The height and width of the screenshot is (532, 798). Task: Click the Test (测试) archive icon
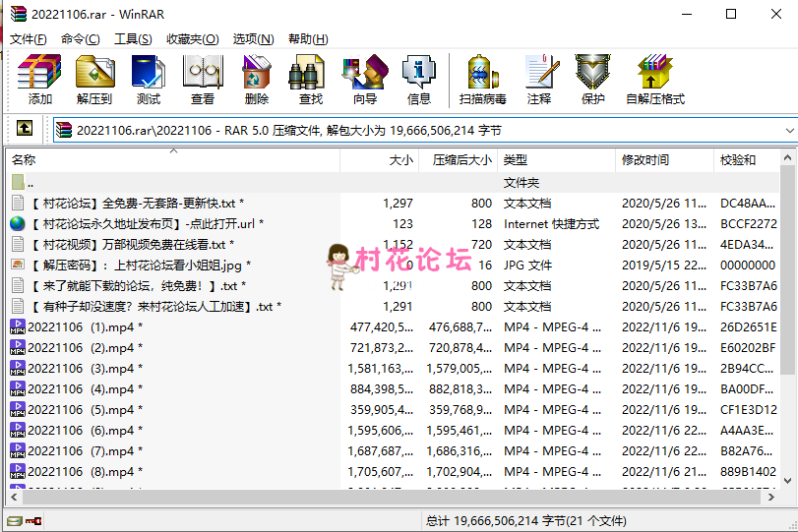(149, 80)
